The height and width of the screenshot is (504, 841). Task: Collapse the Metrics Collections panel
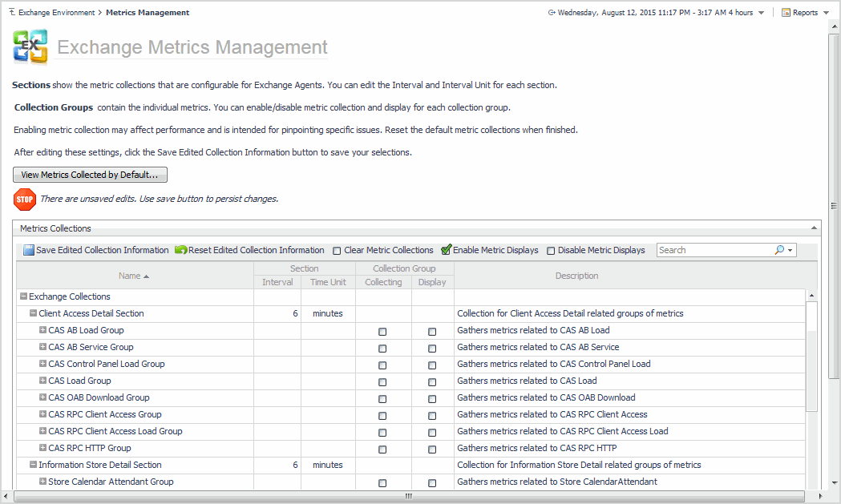click(x=815, y=228)
